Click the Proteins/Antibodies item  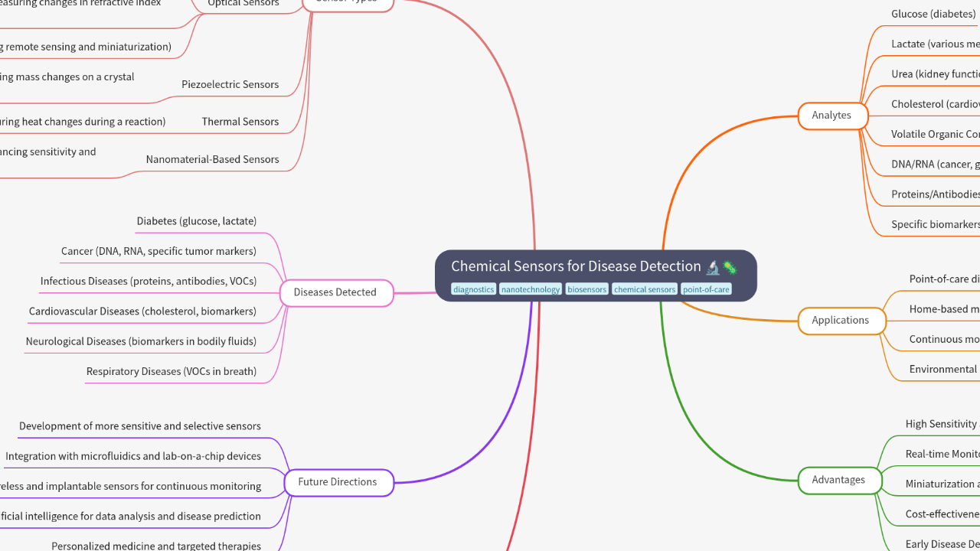click(935, 194)
